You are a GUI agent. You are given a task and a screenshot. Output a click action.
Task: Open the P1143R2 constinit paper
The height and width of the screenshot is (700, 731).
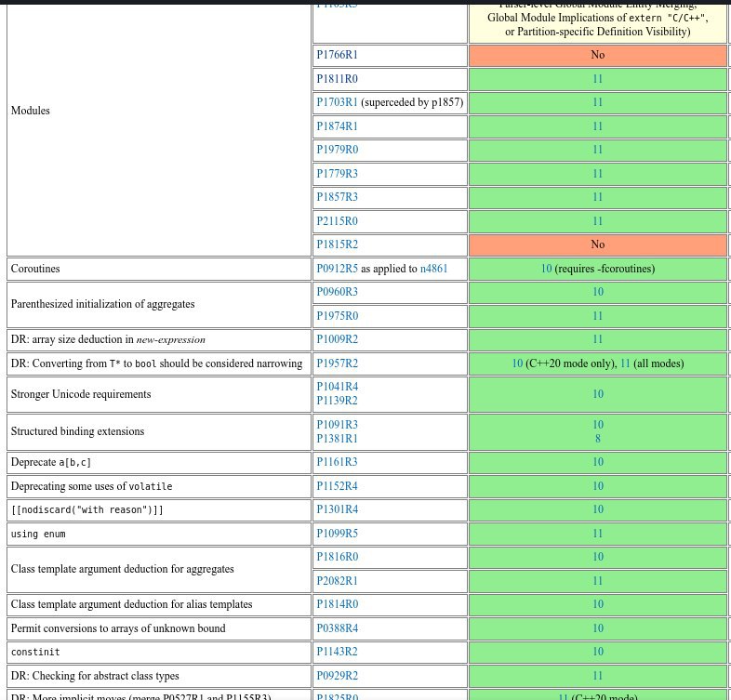(337, 652)
